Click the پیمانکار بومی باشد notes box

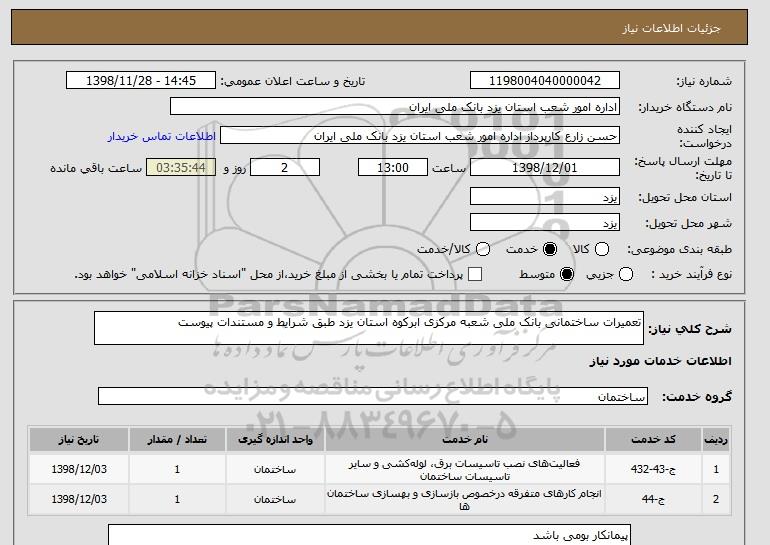pyautogui.click(x=369, y=535)
